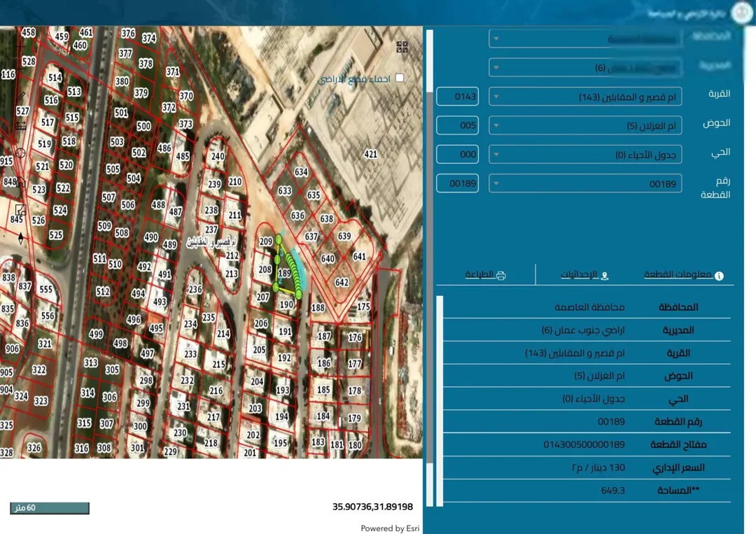Expand the parcel number 00189 dropdown
Screen dimensions: 756x534
pos(584,183)
